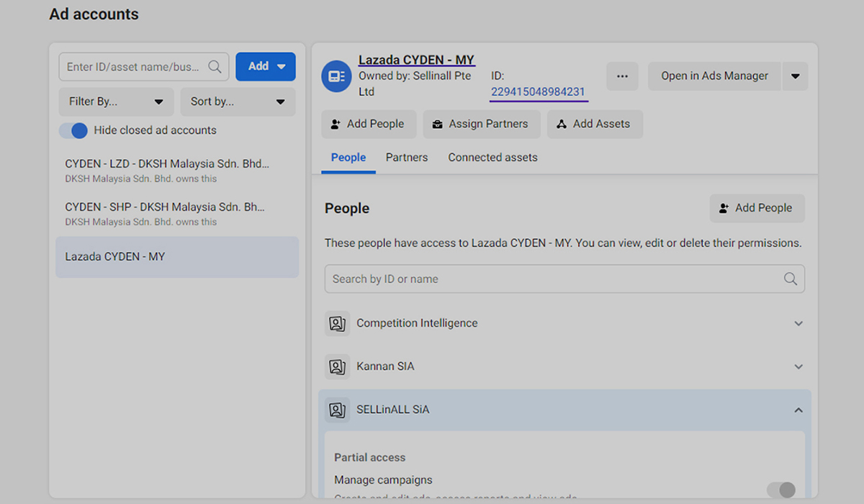
Task: Open the three-dots more options menu
Action: pyautogui.click(x=622, y=76)
